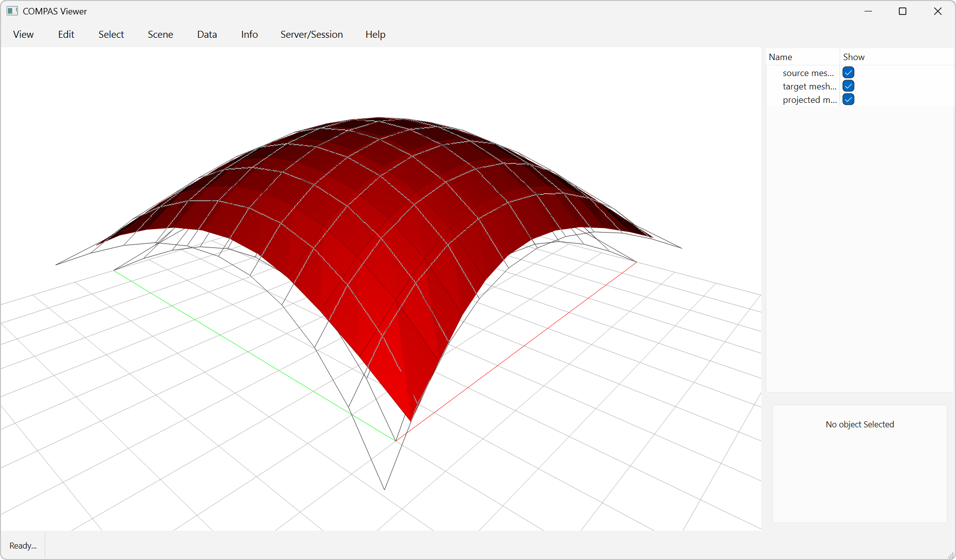Open the Server/Session menu
Screen dimensions: 956x560
tap(312, 34)
